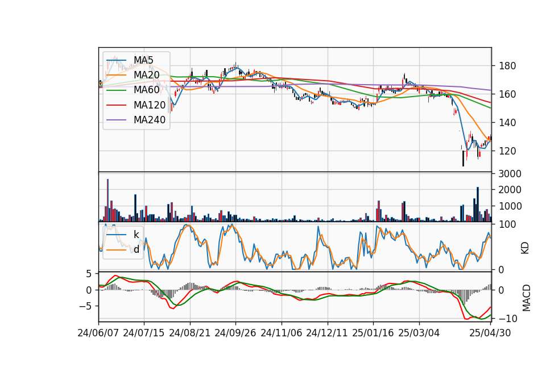Click the 180 price axis label
Viewport: 546px width, 392px height.
click(507, 66)
